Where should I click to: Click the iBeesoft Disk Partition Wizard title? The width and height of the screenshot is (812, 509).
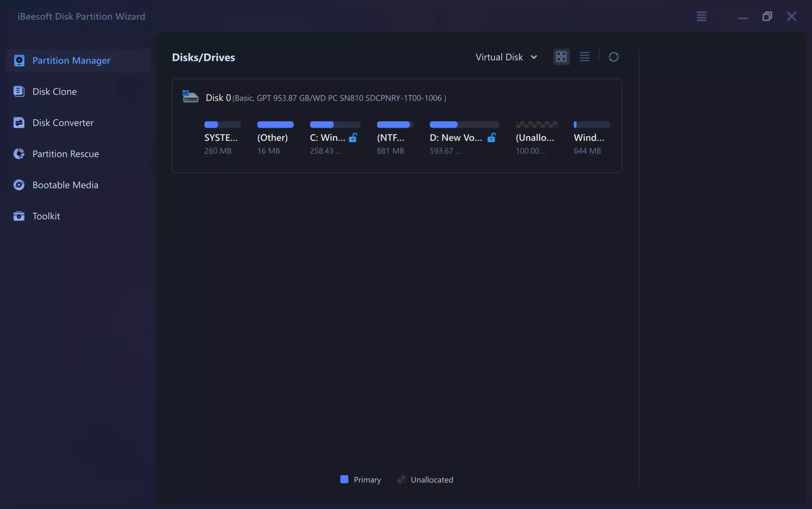click(x=82, y=17)
